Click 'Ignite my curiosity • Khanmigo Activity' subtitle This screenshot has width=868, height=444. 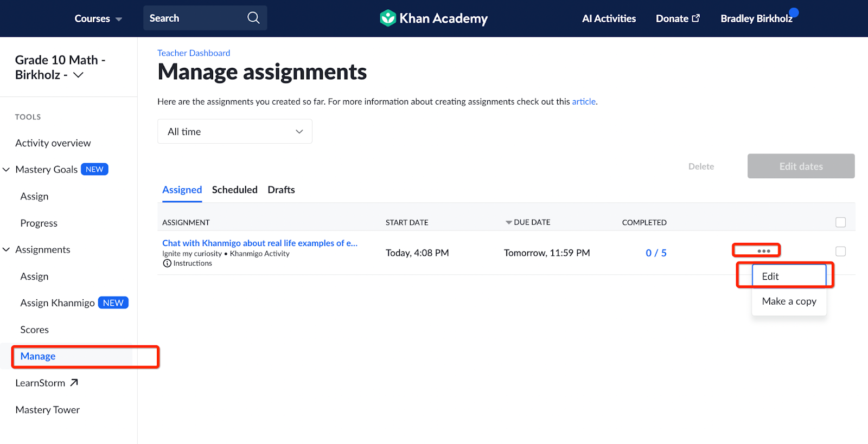226,254
